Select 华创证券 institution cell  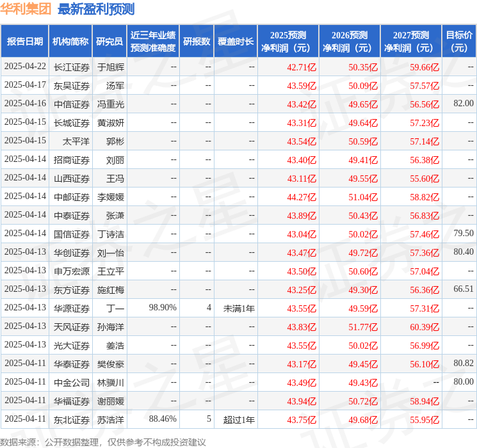[72, 253]
